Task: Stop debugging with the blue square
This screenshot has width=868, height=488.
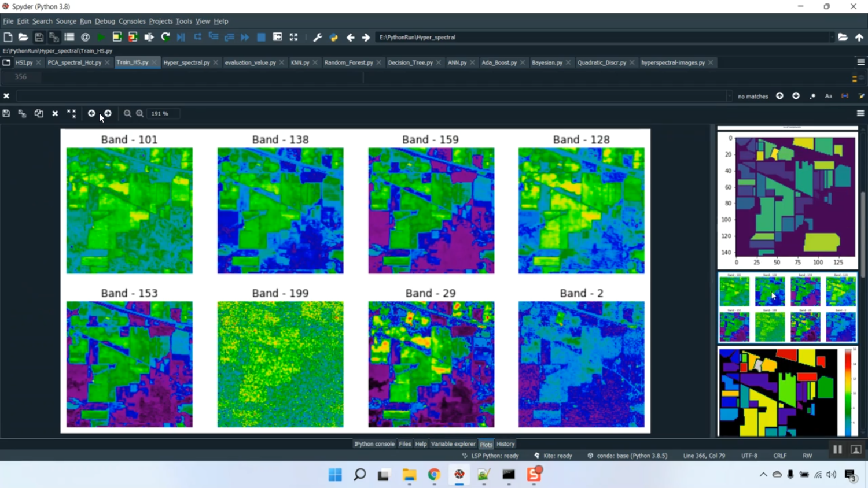Action: point(261,37)
